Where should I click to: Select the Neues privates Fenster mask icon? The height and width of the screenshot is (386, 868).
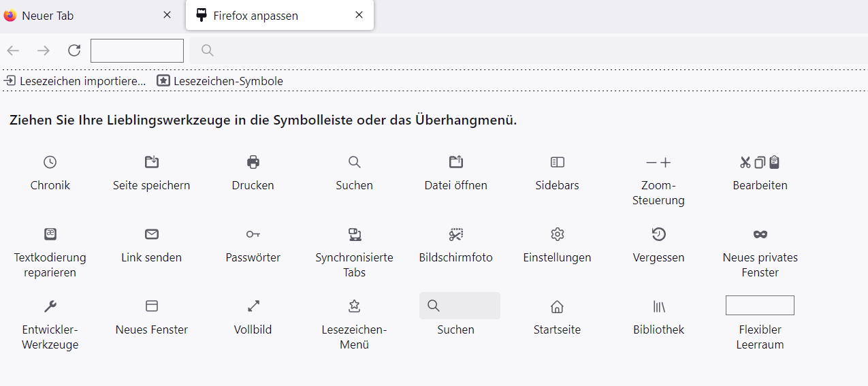[x=760, y=234]
